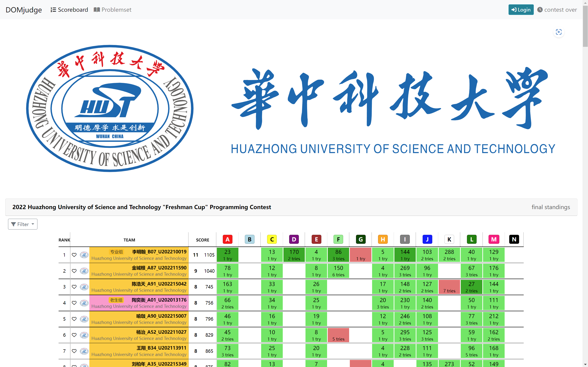Screen dimensions: 588x367
Task: Click the contest over clock indicator
Action: 557,10
